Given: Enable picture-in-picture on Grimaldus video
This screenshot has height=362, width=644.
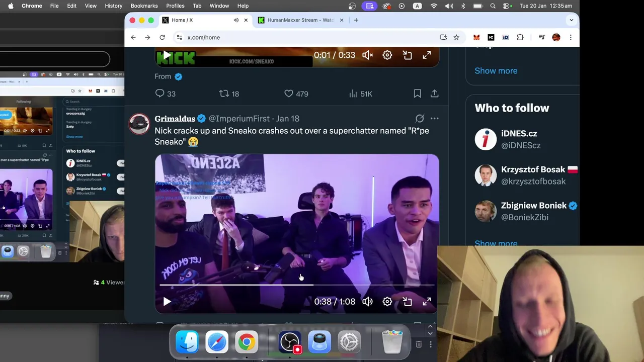Looking at the screenshot, I should tap(407, 302).
